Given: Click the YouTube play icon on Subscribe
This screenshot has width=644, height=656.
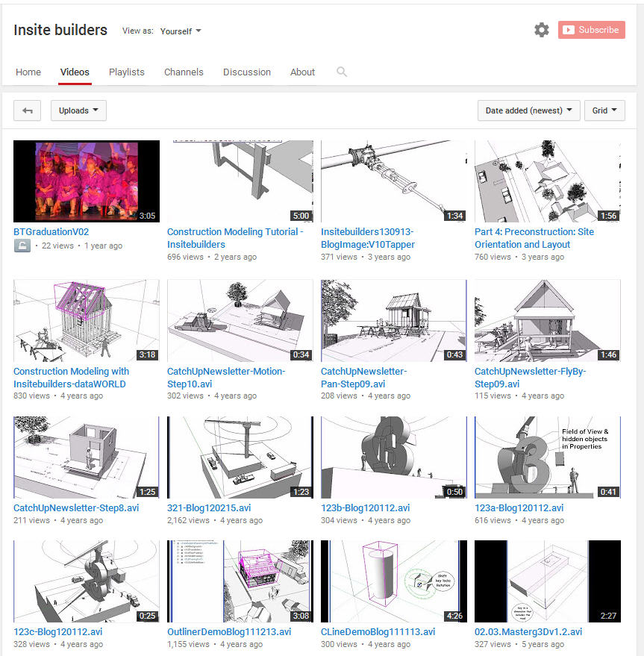Looking at the screenshot, I should [x=569, y=30].
